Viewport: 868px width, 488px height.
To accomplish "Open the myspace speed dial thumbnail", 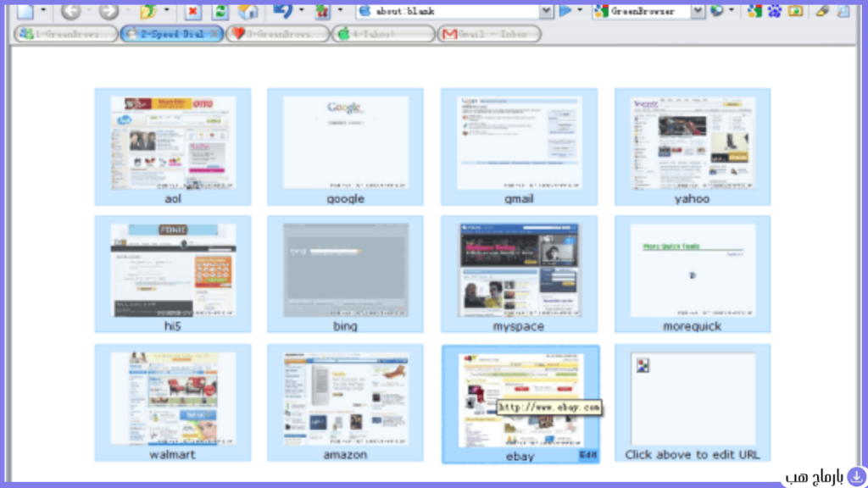I will pos(520,270).
